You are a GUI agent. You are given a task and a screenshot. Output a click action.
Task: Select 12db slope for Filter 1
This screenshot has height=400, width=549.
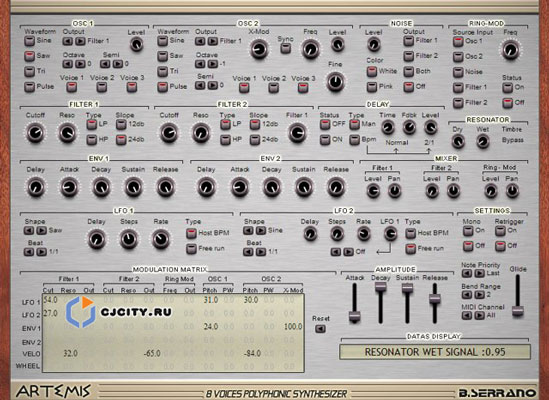pyautogui.click(x=121, y=124)
